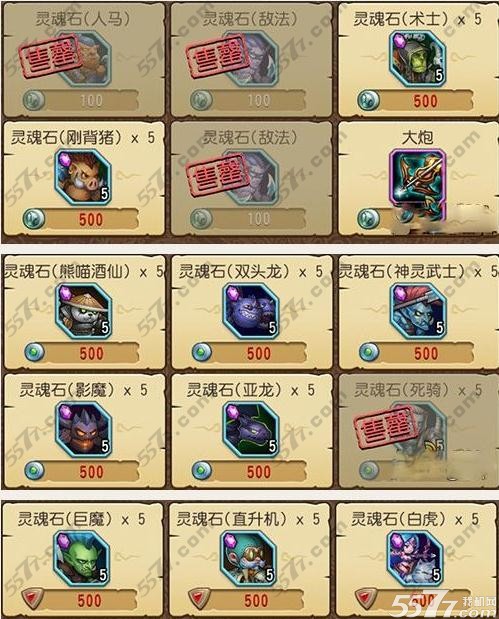
Task: Choose the Panda Brewmaster (熊喵酒仙) soul stone icon
Action: tap(84, 311)
